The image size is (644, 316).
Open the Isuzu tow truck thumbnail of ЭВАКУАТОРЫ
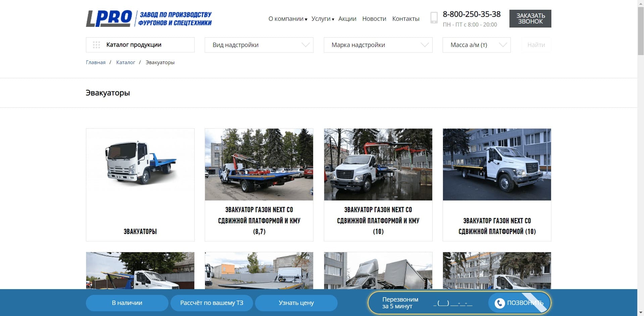140,165
